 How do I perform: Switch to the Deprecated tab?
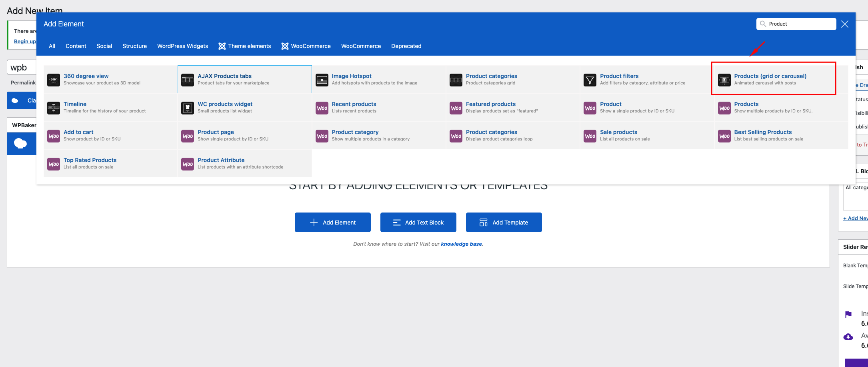point(406,46)
